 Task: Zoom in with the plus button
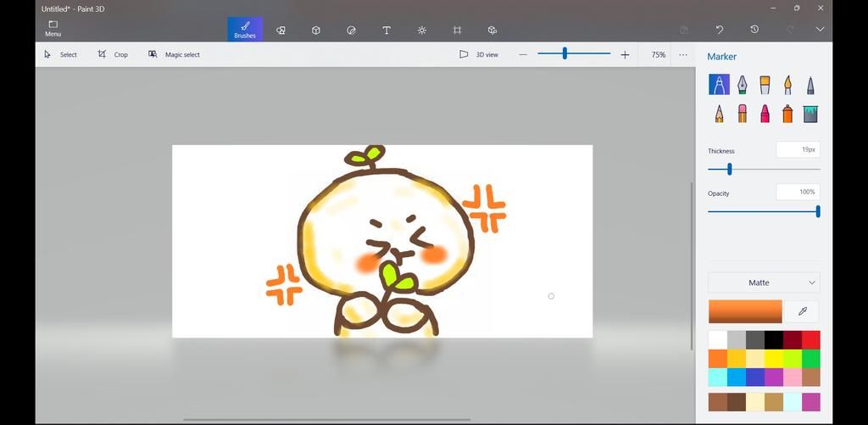[x=625, y=54]
